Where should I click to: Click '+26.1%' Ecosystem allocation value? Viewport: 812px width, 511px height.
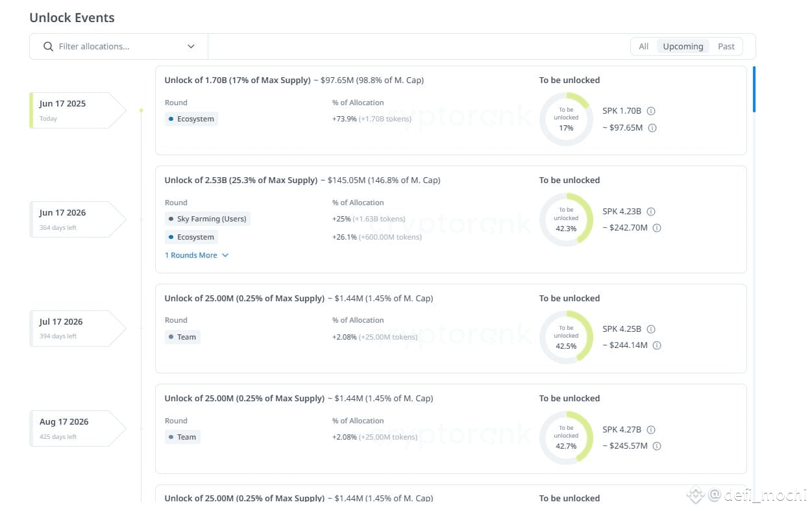click(344, 237)
